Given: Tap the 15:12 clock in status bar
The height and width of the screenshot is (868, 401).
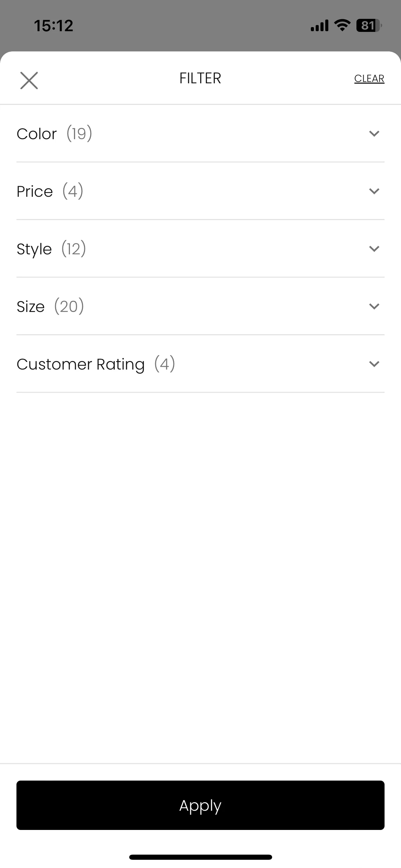Looking at the screenshot, I should (x=54, y=26).
